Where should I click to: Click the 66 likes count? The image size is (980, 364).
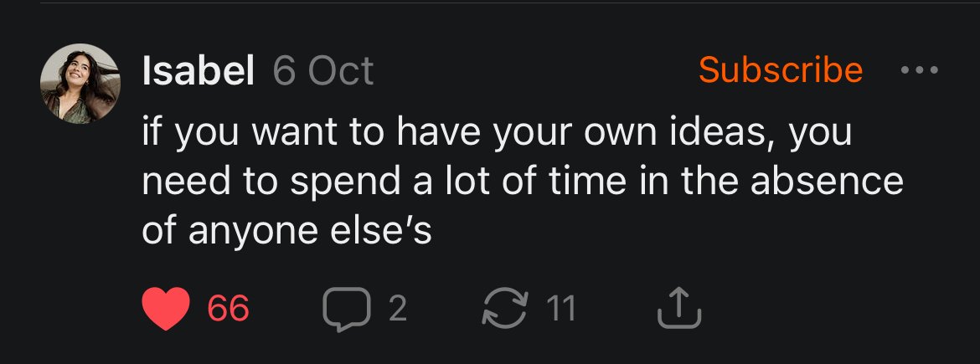[x=229, y=310]
